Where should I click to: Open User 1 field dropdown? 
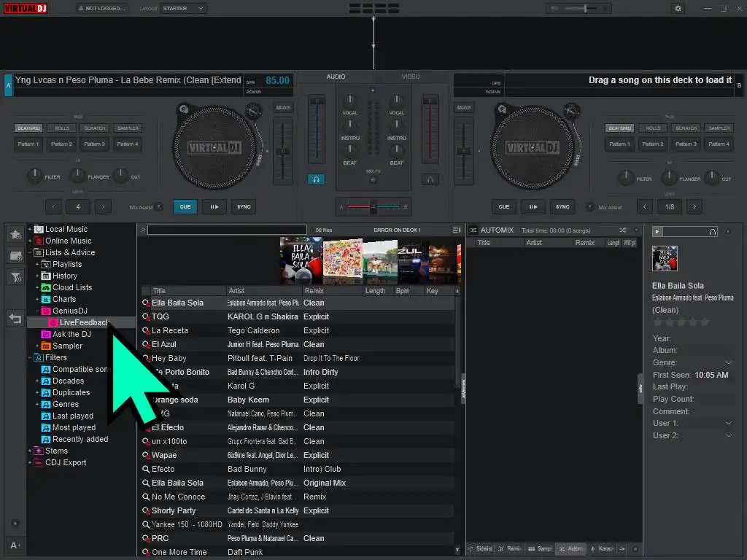pyautogui.click(x=729, y=424)
